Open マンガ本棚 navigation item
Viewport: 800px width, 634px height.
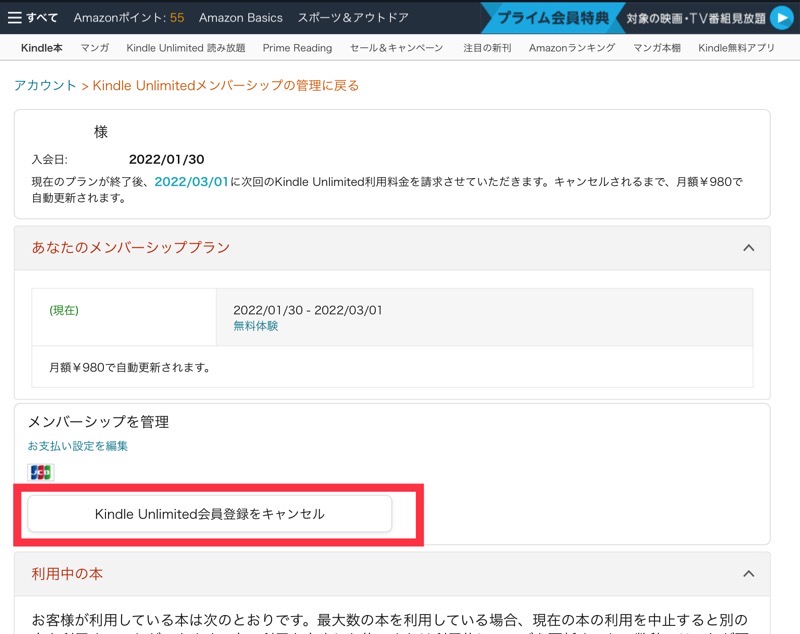(657, 48)
